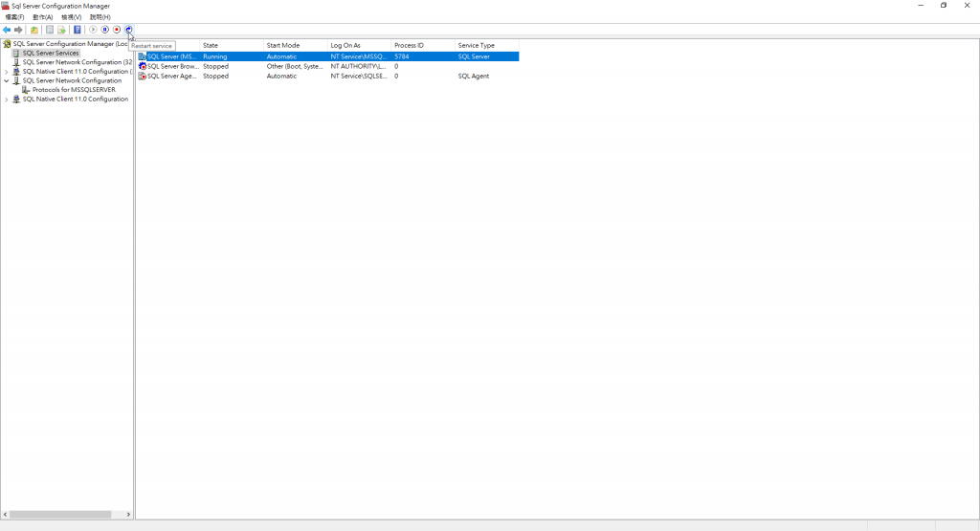This screenshot has width=980, height=531.
Task: Select SQL Server Network Configuration tree node
Action: (x=72, y=80)
